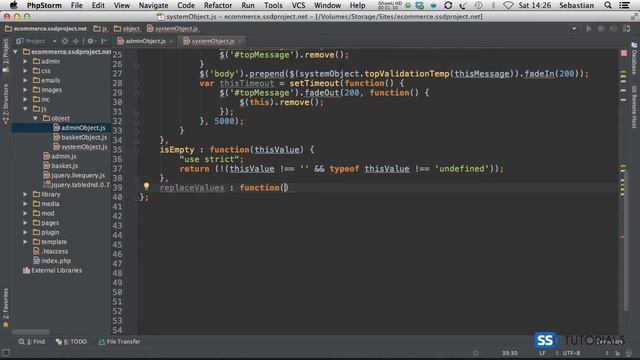The width and height of the screenshot is (640, 360).
Task: Click the collapse all icon in project panel
Action: coord(76,41)
